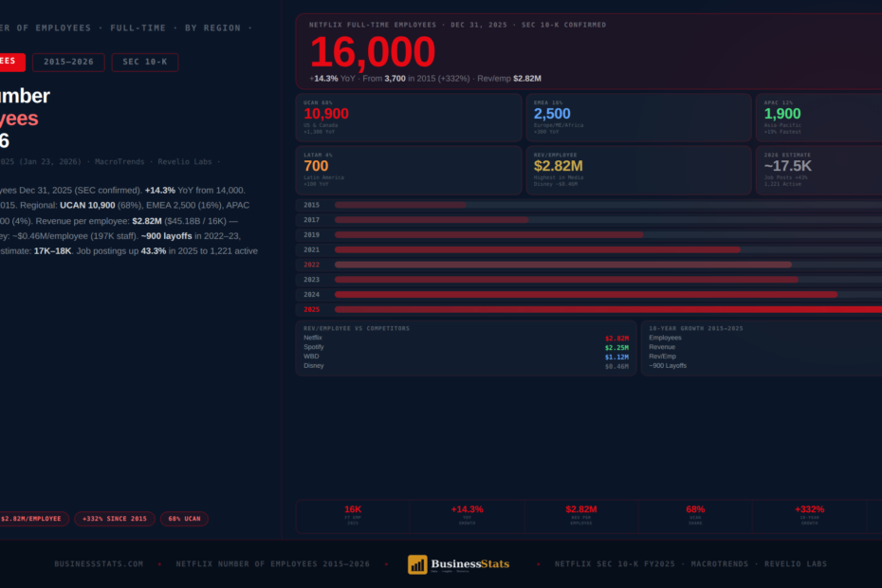Select the Spotify row in competitors list
The height and width of the screenshot is (588, 882).
(467, 347)
